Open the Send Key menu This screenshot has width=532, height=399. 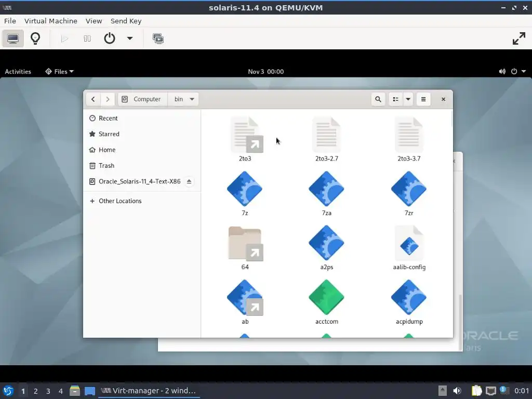(x=126, y=21)
